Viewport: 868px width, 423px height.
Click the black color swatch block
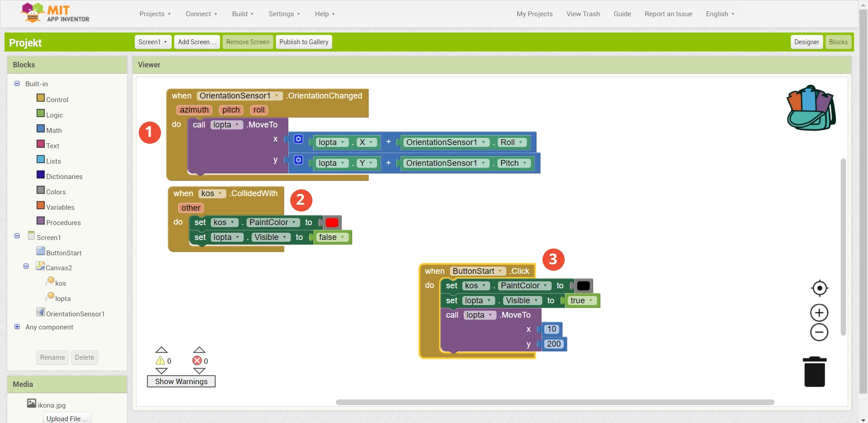click(x=583, y=286)
